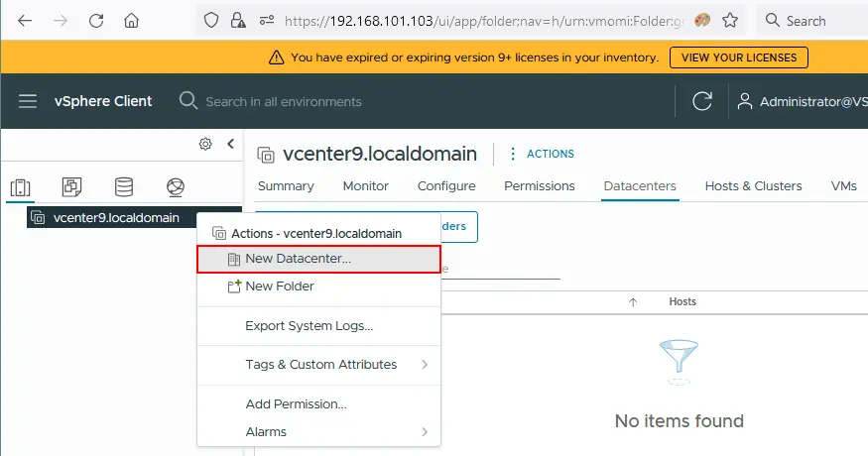Click the browser Search box
This screenshot has height=456, width=868.
(x=811, y=21)
